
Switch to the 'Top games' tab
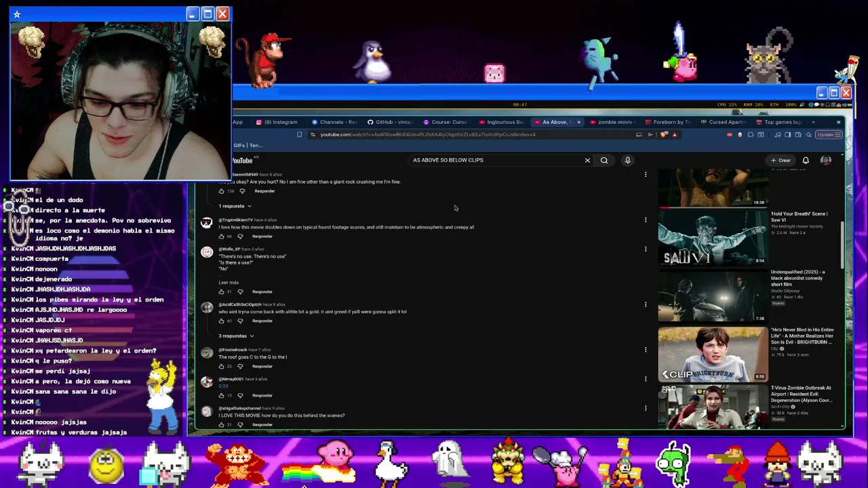(x=779, y=123)
